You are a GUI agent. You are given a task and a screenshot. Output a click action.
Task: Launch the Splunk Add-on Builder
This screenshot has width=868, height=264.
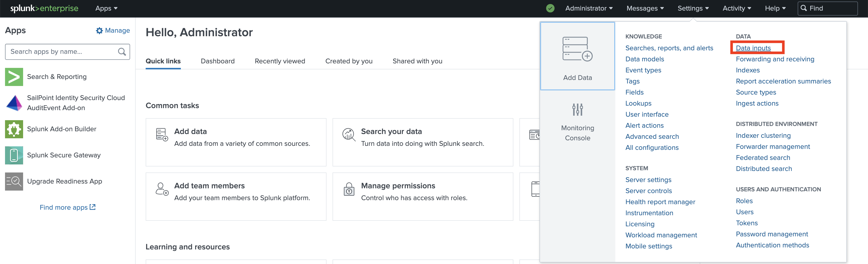click(61, 129)
